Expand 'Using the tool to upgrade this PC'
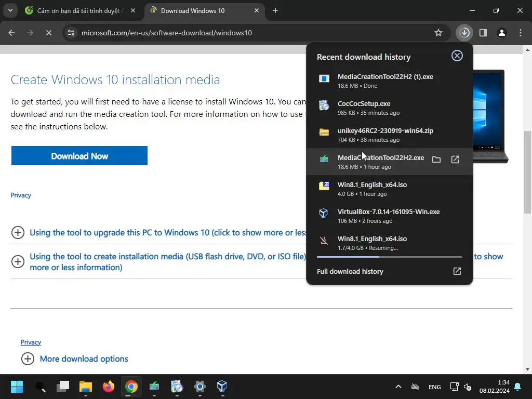 18,233
